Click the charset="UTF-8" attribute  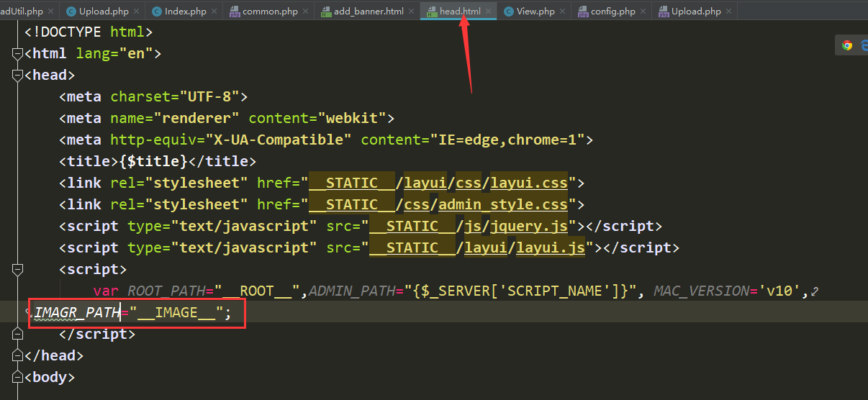[x=175, y=96]
